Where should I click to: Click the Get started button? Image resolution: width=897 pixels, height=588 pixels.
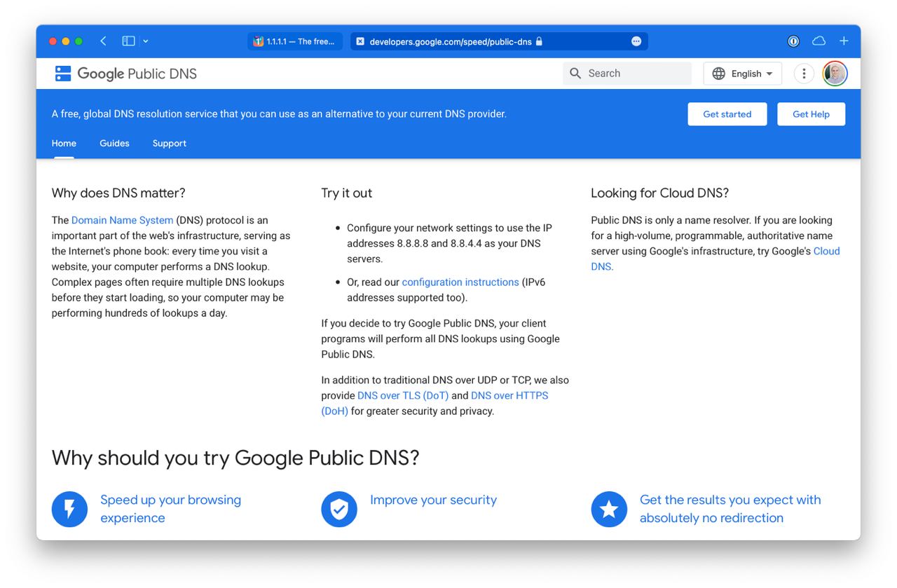pyautogui.click(x=727, y=114)
